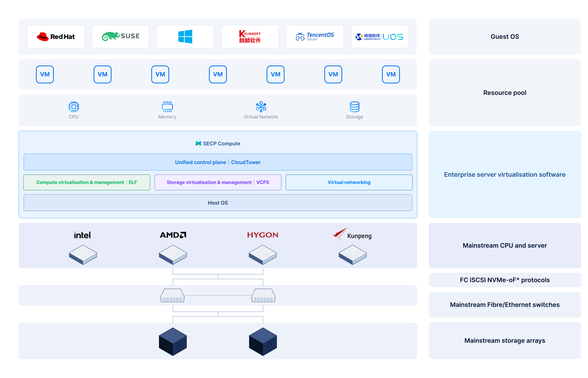This screenshot has width=588, height=378.
Task: Click the intel logo
Action: (x=82, y=235)
